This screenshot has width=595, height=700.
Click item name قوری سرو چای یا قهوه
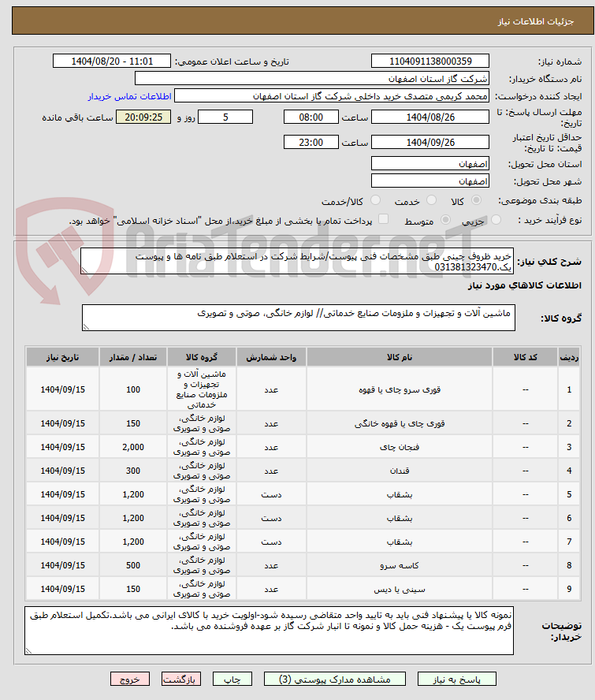[x=400, y=389]
